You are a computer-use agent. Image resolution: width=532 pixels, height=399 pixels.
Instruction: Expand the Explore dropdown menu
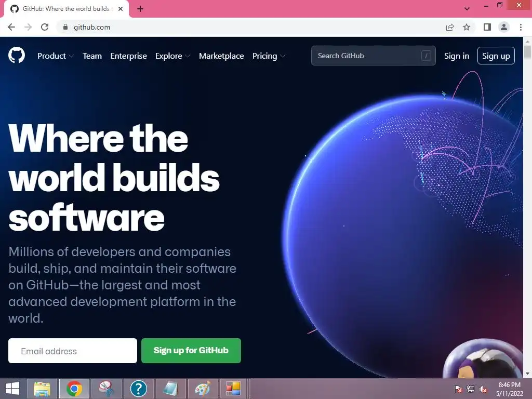172,56
